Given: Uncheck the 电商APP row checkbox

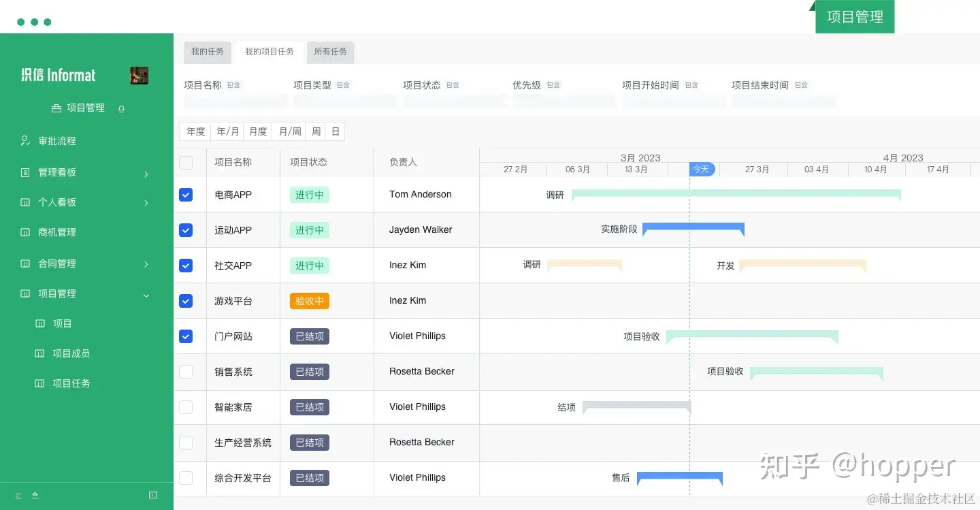Looking at the screenshot, I should (x=186, y=195).
